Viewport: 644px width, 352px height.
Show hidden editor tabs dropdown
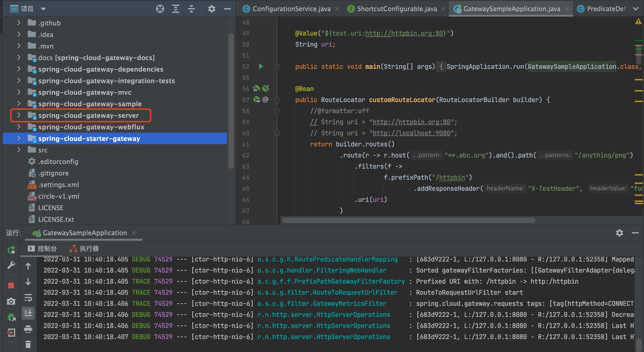tap(635, 9)
